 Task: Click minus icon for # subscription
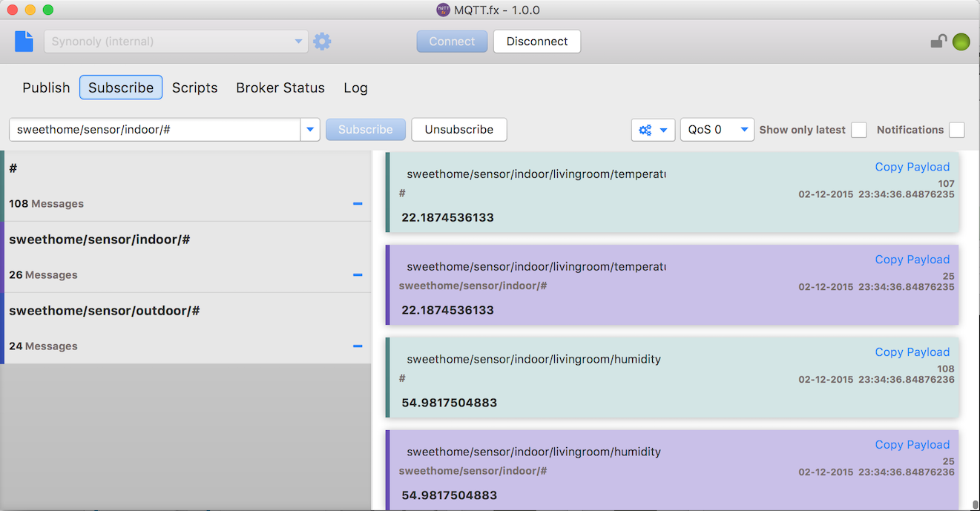pyautogui.click(x=358, y=204)
